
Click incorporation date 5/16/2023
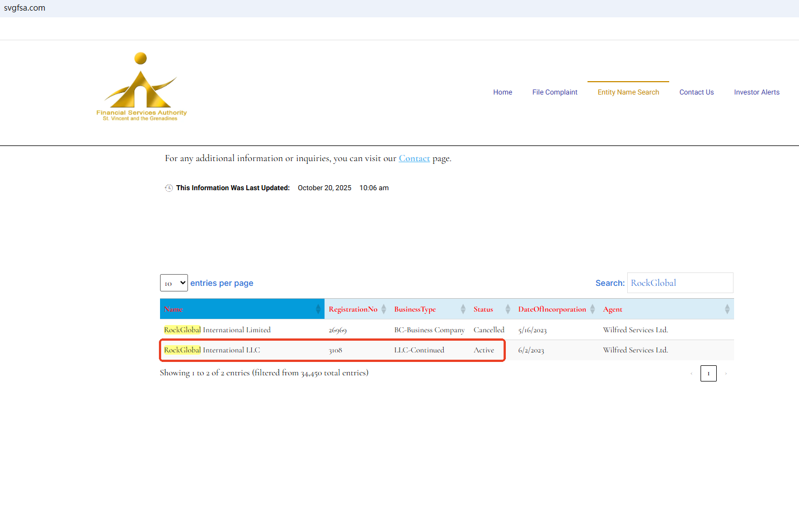point(532,330)
